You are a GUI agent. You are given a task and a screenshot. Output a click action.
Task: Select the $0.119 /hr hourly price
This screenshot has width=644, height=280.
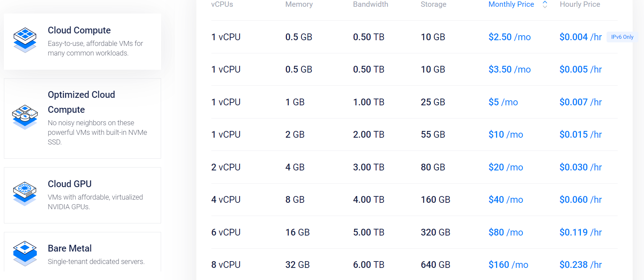581,232
